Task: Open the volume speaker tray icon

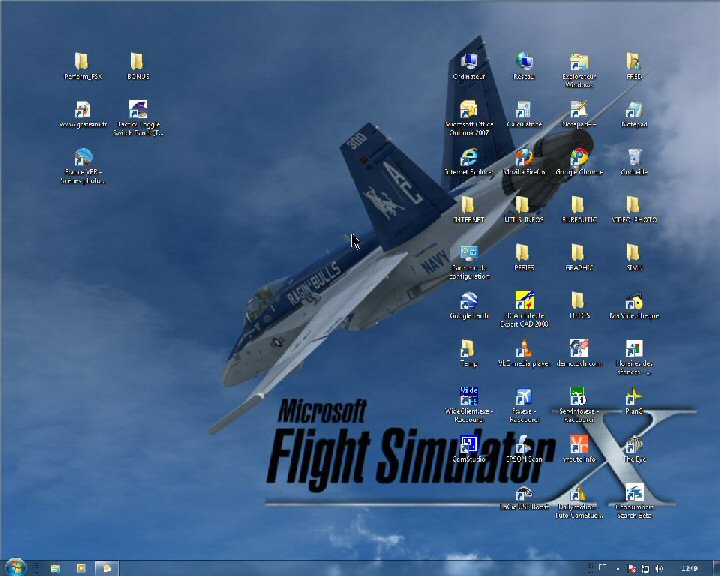Action: coord(659,569)
